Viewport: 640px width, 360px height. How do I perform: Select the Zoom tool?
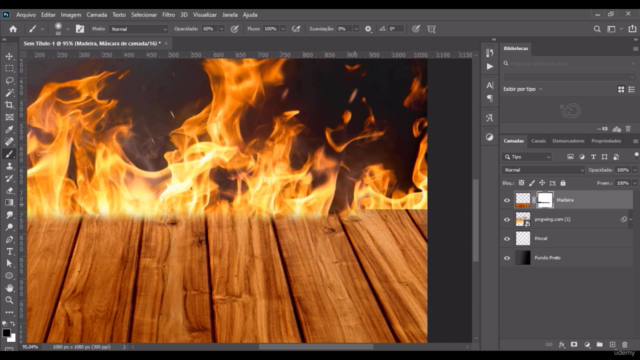pyautogui.click(x=9, y=300)
